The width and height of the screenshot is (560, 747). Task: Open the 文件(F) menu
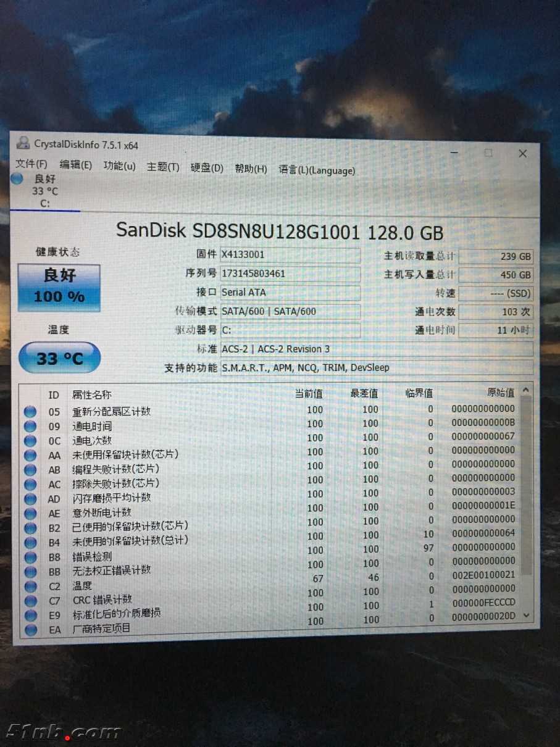[31, 164]
